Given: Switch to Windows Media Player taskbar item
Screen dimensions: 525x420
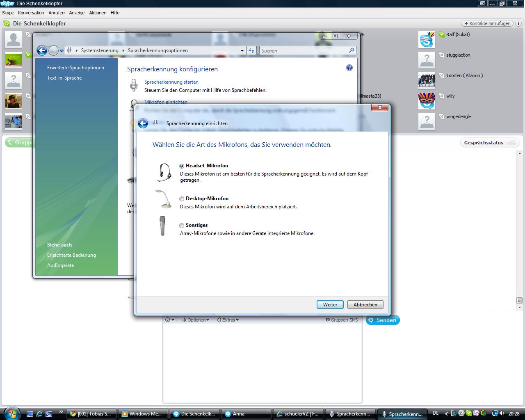Looking at the screenshot, I should (143, 414).
